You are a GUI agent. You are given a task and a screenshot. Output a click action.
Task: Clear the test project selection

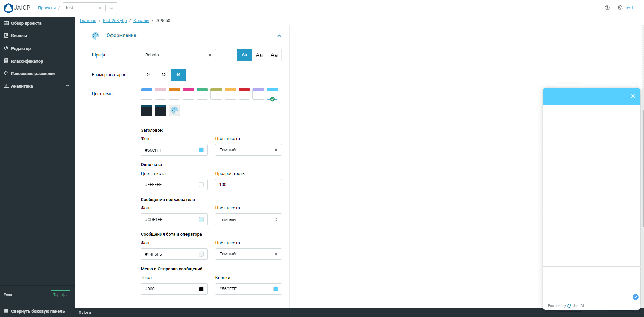click(100, 8)
